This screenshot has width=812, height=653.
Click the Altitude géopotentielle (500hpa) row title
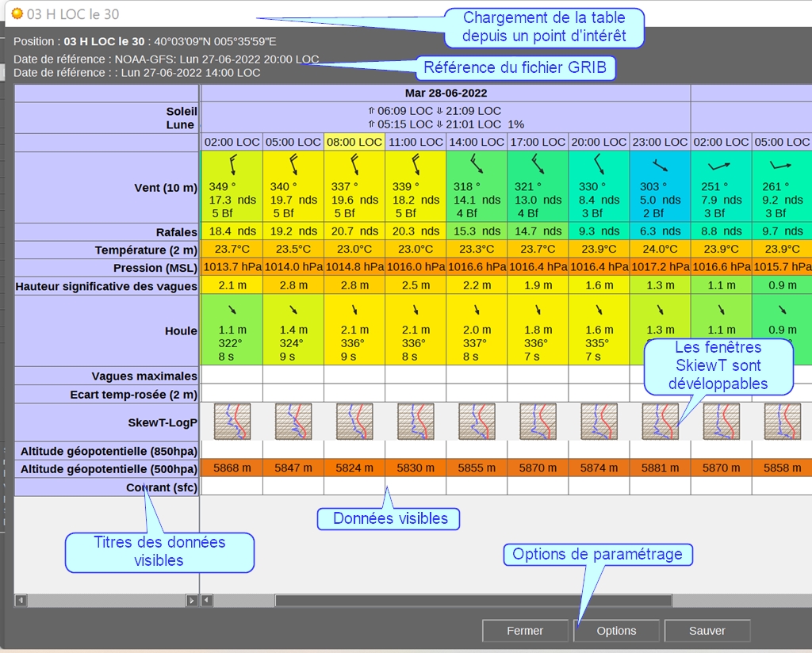click(109, 469)
